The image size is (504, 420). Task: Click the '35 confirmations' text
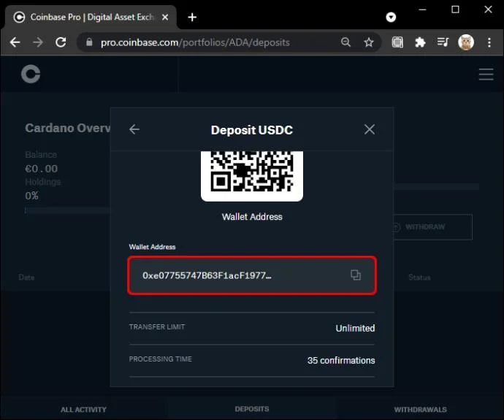coord(341,360)
